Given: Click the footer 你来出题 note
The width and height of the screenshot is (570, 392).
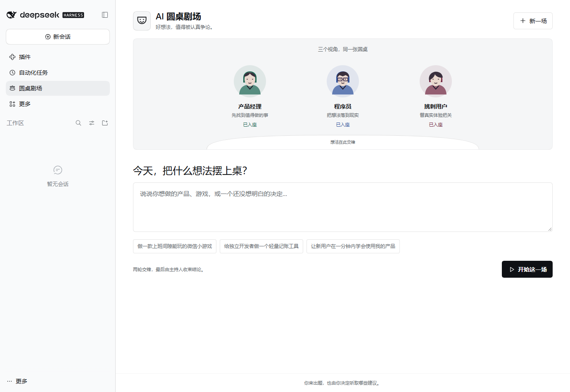Looking at the screenshot, I should [x=343, y=383].
